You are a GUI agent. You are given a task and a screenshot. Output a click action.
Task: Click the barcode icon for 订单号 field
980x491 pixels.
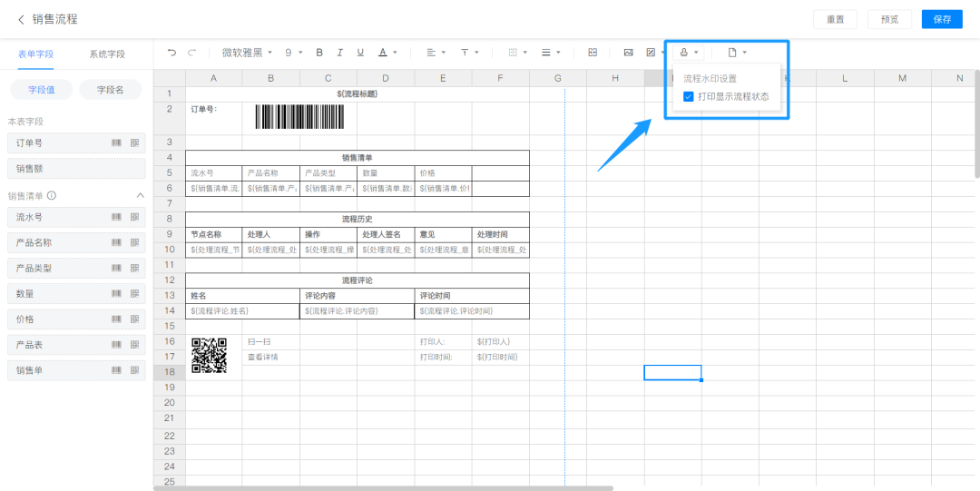click(x=117, y=142)
